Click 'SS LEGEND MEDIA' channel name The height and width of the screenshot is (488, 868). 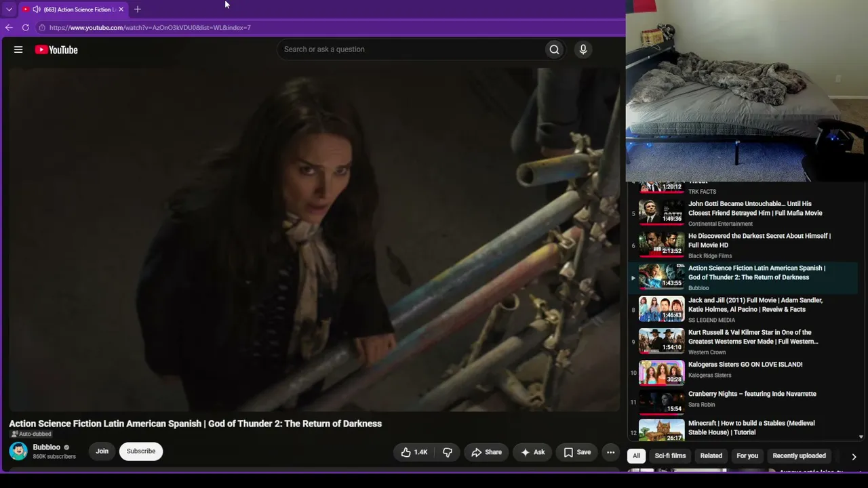[x=711, y=321]
